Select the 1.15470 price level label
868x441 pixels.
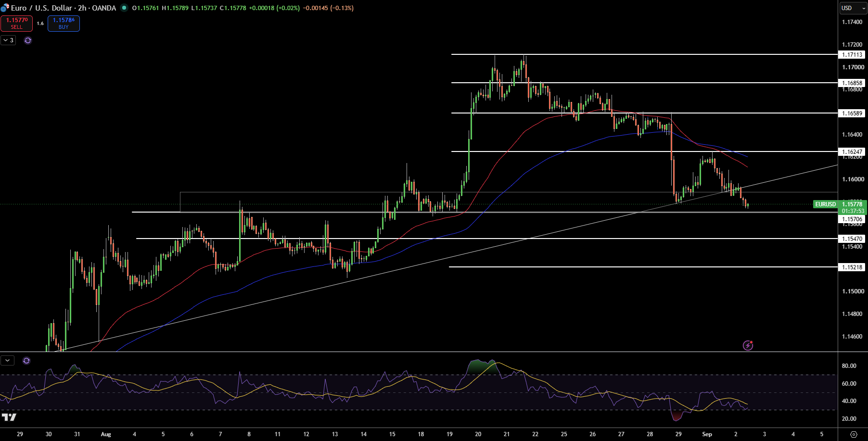coord(852,239)
